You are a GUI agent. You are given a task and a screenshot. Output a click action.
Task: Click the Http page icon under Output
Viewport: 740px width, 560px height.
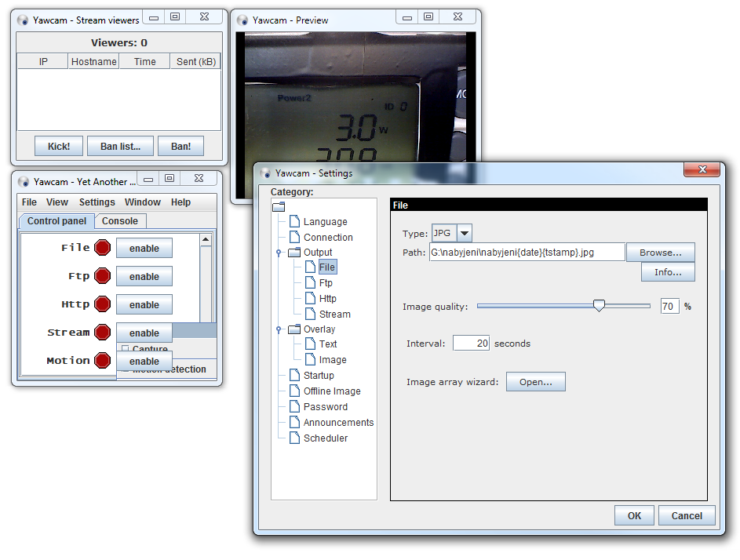(x=310, y=298)
